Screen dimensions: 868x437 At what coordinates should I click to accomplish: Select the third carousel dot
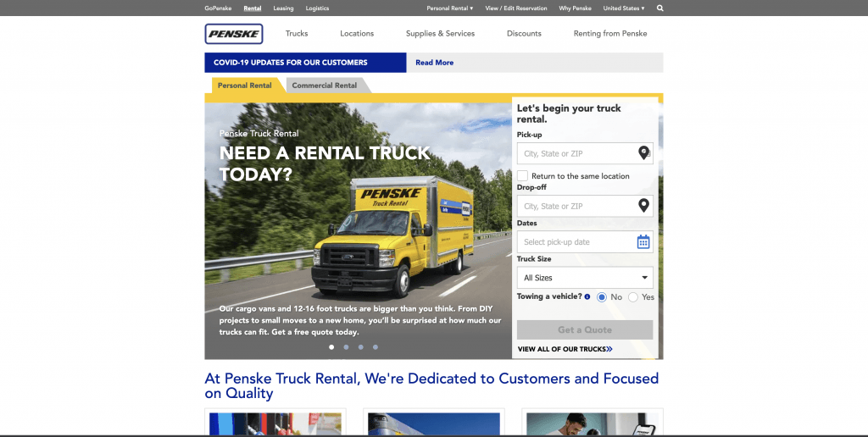click(361, 347)
